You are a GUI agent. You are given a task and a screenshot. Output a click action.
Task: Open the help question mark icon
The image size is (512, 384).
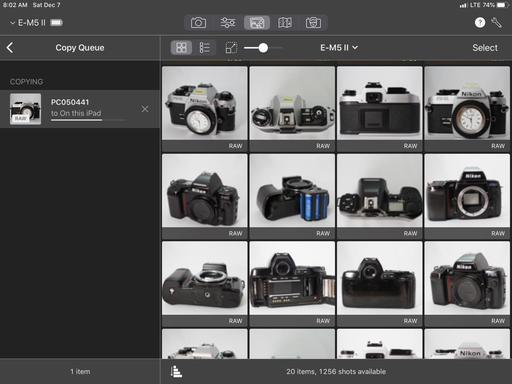click(x=480, y=23)
